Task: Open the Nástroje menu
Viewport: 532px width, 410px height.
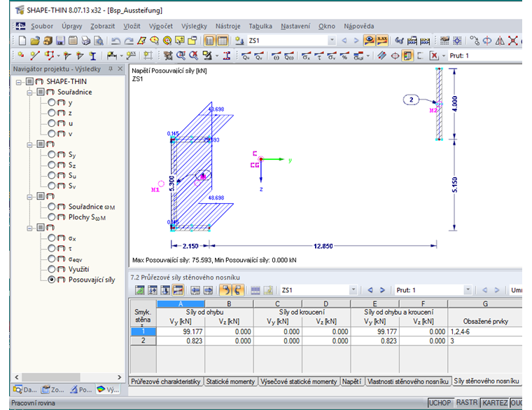Action: click(x=228, y=26)
